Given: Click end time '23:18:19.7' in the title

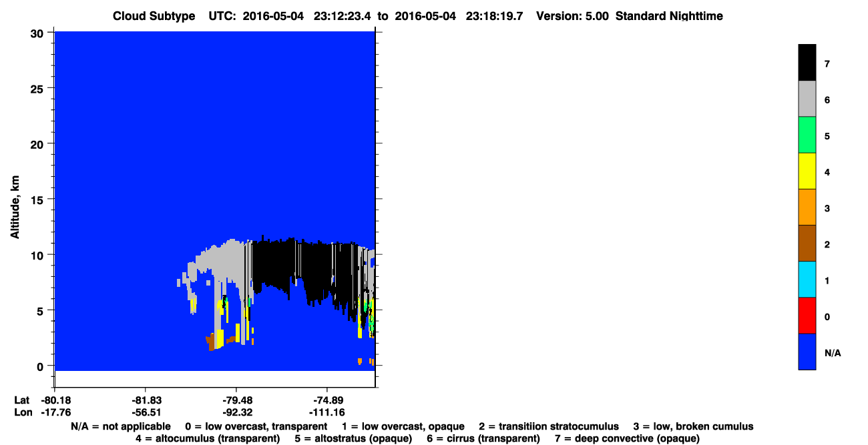Looking at the screenshot, I should pos(493,16).
